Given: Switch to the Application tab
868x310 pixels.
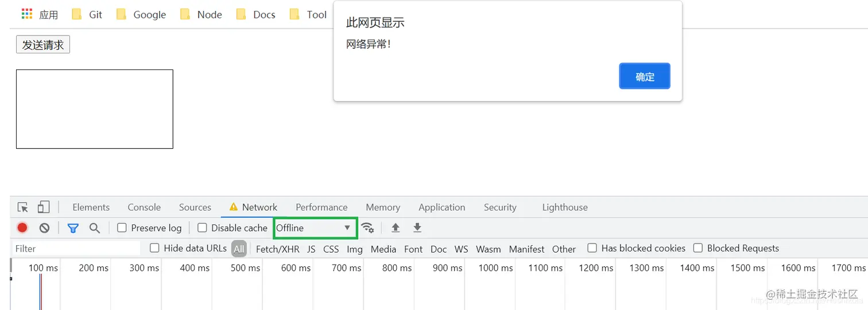Looking at the screenshot, I should click(442, 207).
